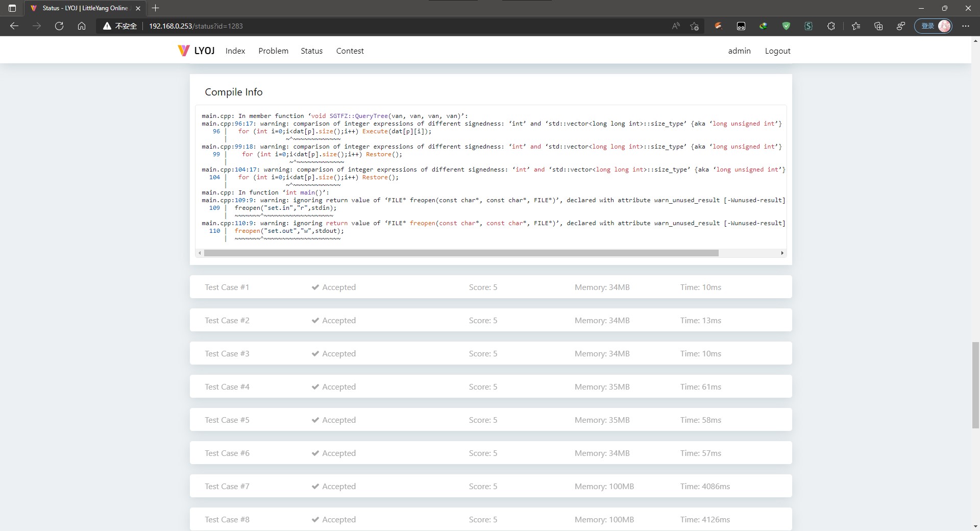This screenshot has height=531, width=980.
Task: Click the Logout link
Action: pyautogui.click(x=777, y=51)
